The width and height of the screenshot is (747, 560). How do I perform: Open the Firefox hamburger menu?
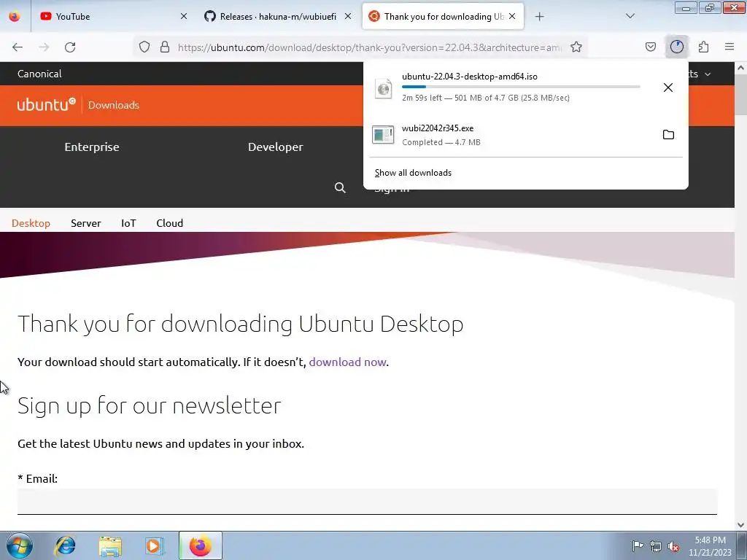point(729,47)
